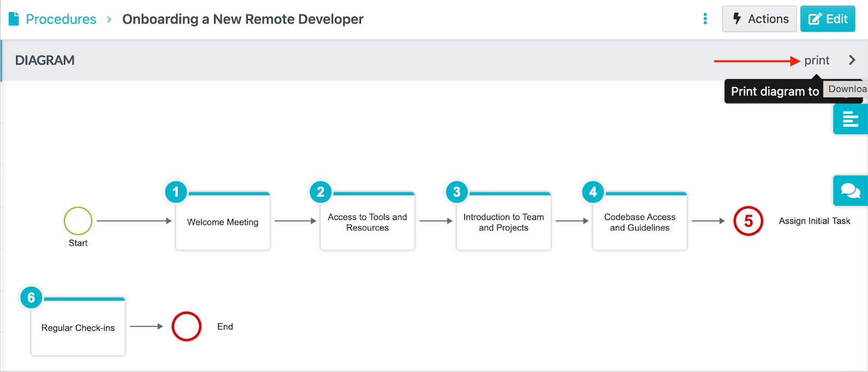This screenshot has width=868, height=372.
Task: Expand the chevron next to print
Action: pyautogui.click(x=852, y=60)
